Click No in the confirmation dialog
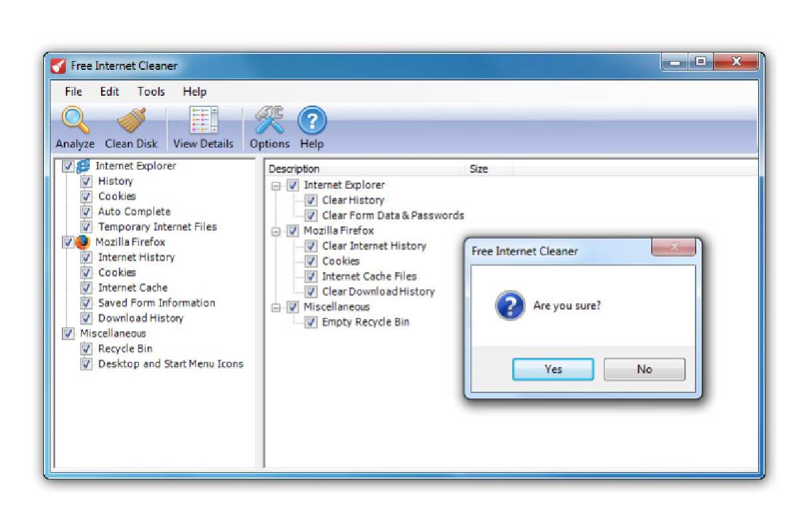The width and height of the screenshot is (798, 532). (644, 369)
